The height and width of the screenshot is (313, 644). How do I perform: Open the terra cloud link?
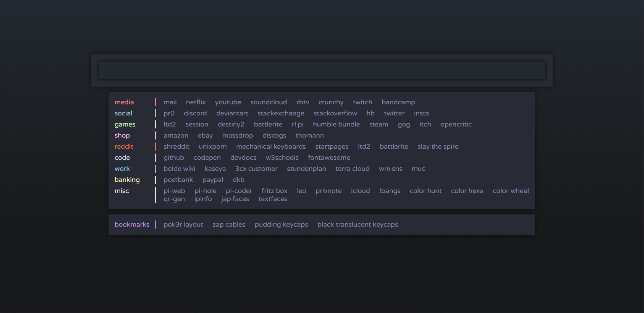(x=352, y=169)
